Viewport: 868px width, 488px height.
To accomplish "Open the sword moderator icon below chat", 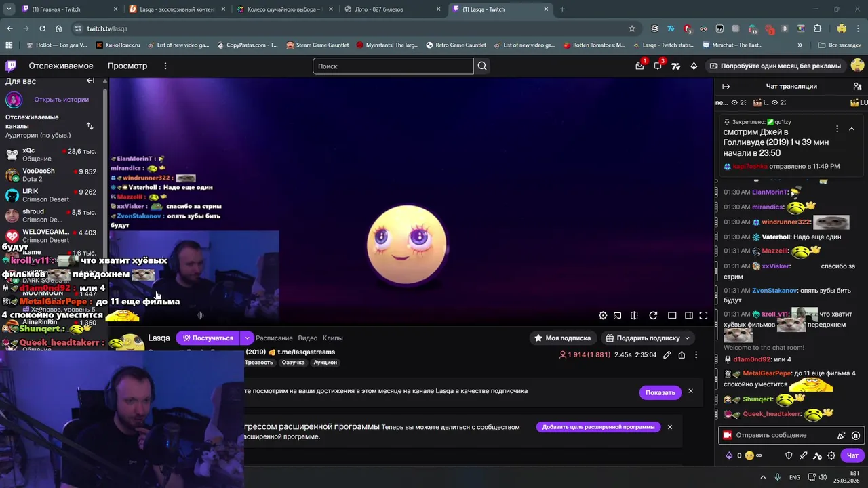I will click(804, 455).
